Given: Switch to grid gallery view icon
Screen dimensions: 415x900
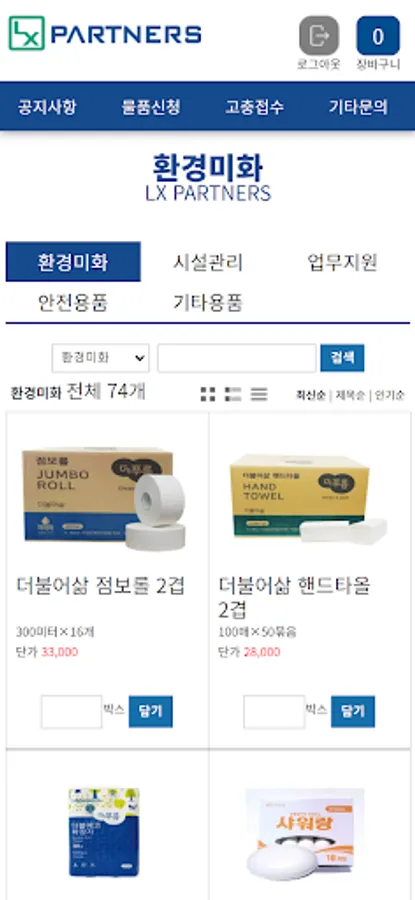Looking at the screenshot, I should [x=208, y=394].
